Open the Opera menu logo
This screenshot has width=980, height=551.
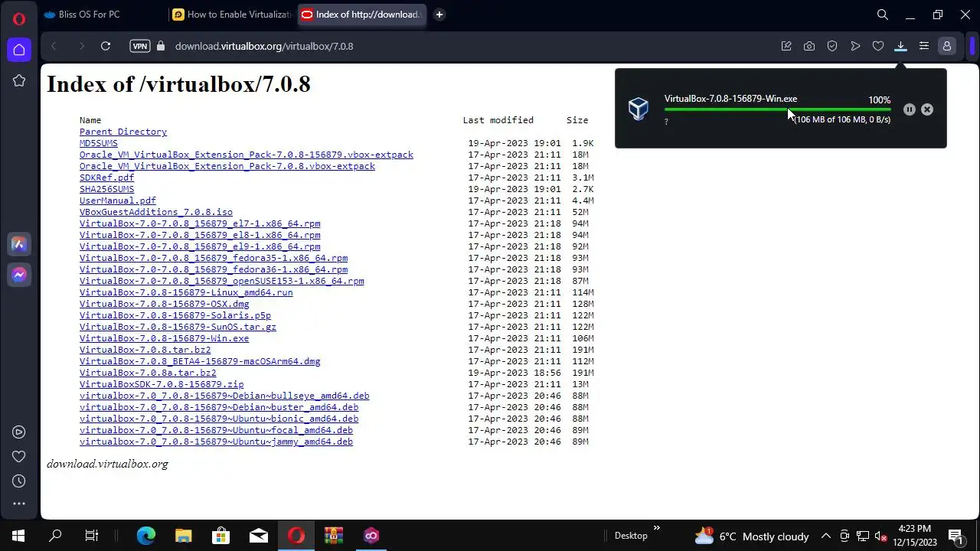19,19
